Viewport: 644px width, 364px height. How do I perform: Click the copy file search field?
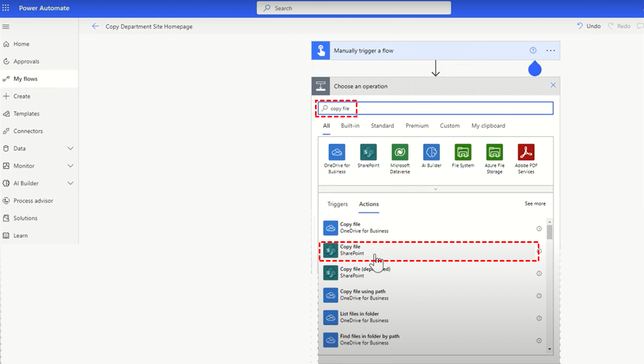[440, 108]
